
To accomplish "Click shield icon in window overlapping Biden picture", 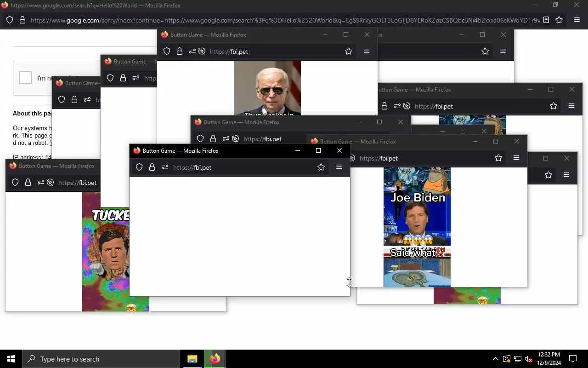I will [200, 139].
